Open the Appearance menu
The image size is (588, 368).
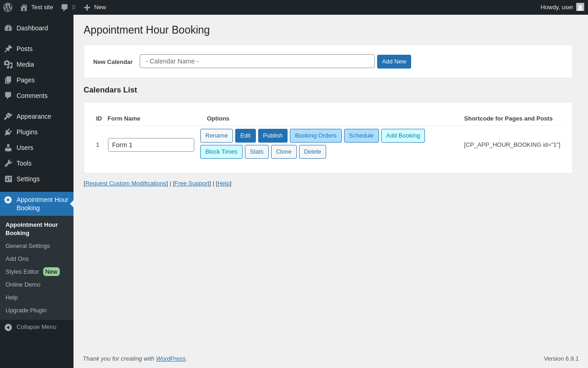coord(34,116)
